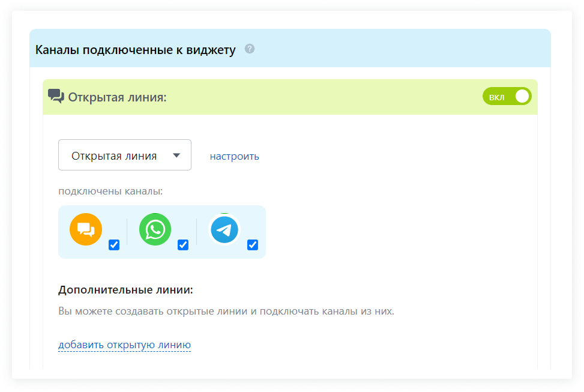Viewport: 584px width, 392px height.
Task: Uncheck the WhatsApp channel checkbox
Action: (x=183, y=245)
